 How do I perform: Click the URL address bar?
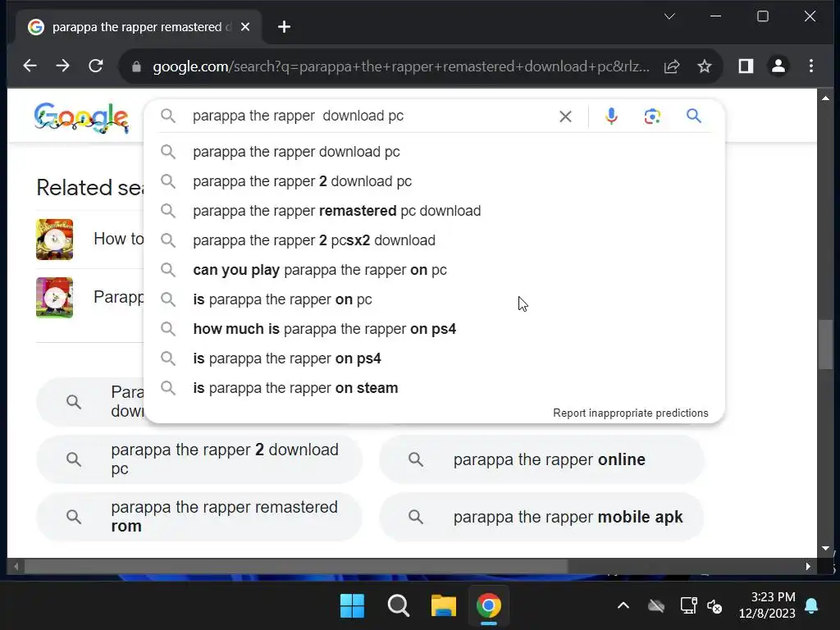400,66
